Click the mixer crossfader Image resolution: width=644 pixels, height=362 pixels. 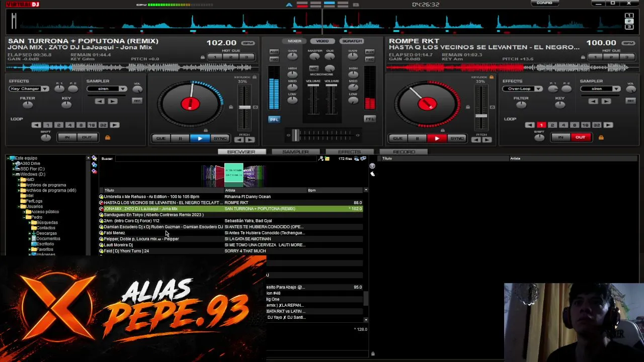point(296,135)
